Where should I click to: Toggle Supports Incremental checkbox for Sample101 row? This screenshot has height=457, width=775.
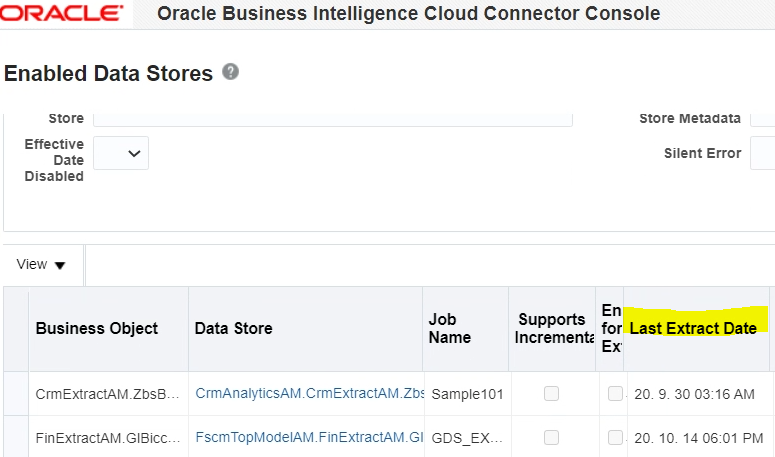coord(551,393)
